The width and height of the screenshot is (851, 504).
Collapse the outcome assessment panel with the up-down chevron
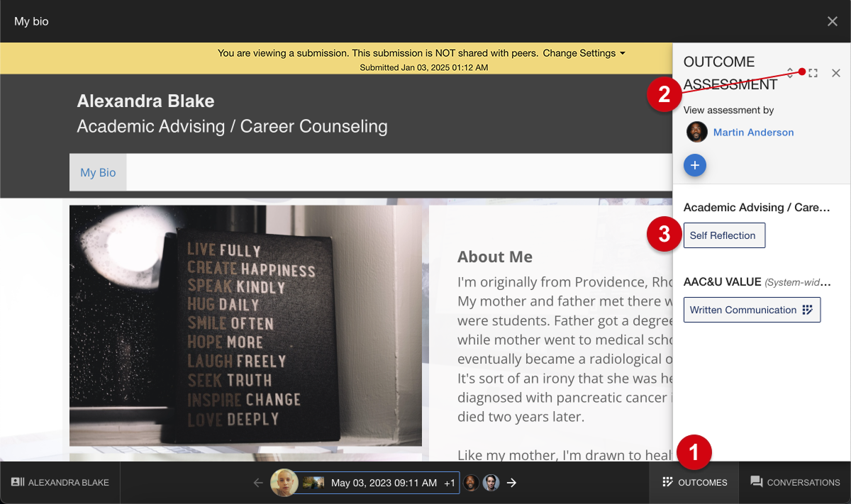click(790, 73)
